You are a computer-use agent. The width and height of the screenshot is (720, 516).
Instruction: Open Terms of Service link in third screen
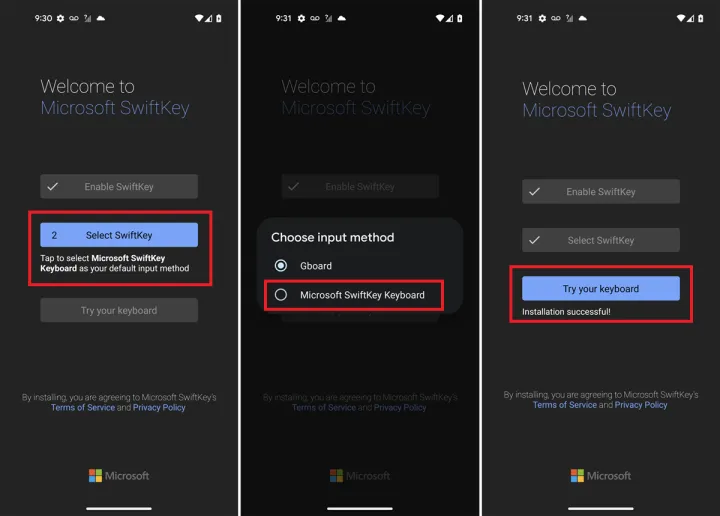(x=565, y=405)
